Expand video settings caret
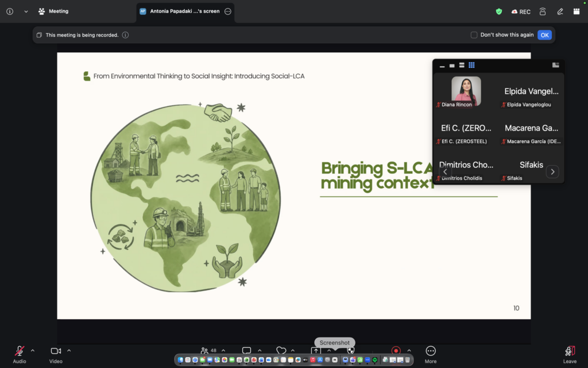Viewport: 588px width, 368px height. [x=69, y=350]
